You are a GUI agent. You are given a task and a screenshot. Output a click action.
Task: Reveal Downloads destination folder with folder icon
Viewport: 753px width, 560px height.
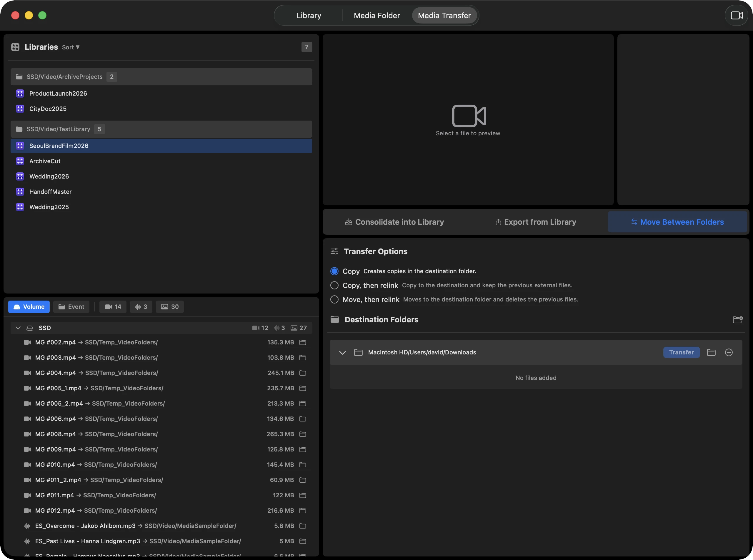(711, 353)
